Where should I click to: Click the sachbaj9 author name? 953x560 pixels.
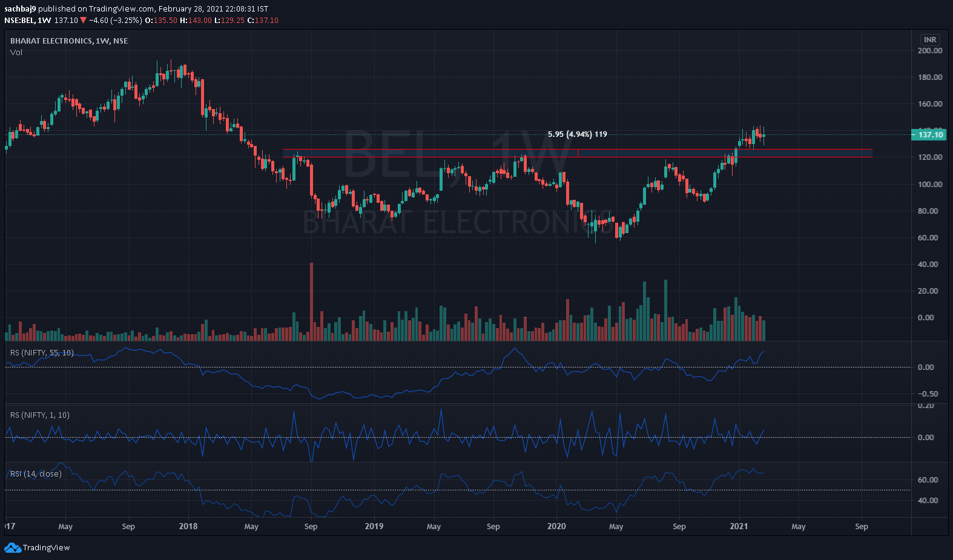(20, 9)
